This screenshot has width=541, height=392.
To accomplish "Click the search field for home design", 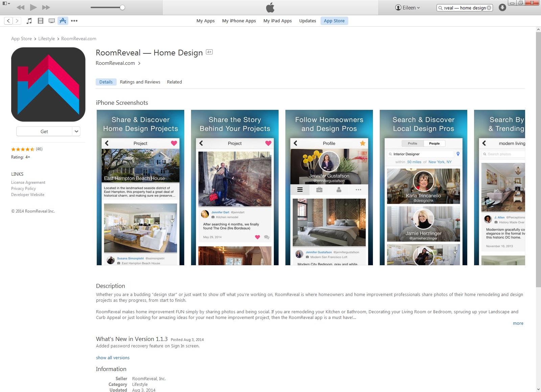I will click(465, 8).
